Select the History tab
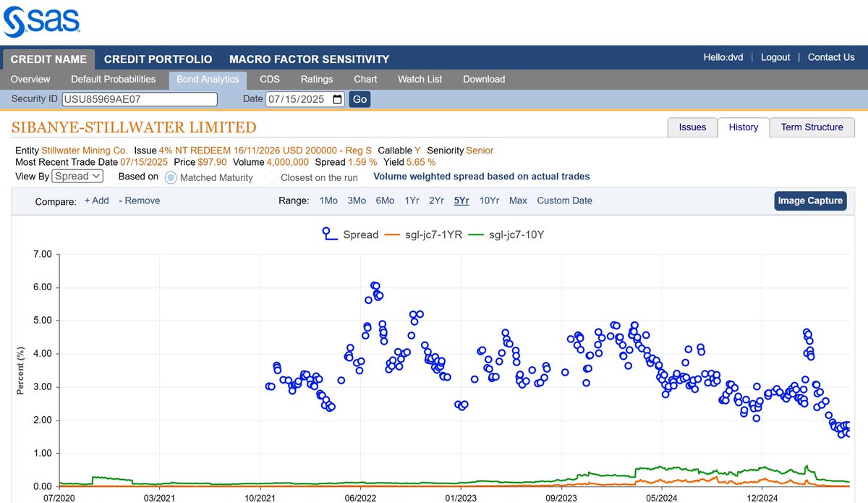The image size is (868, 503). click(744, 127)
